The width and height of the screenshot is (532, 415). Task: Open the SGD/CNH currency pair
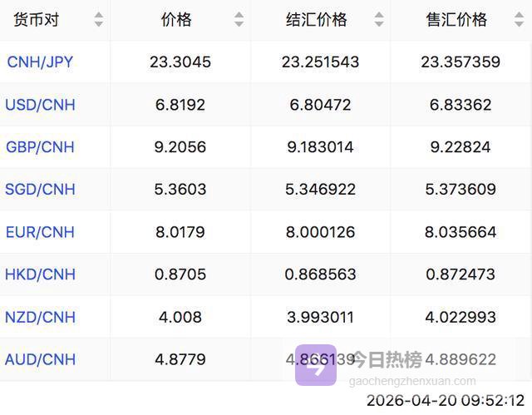pyautogui.click(x=40, y=190)
